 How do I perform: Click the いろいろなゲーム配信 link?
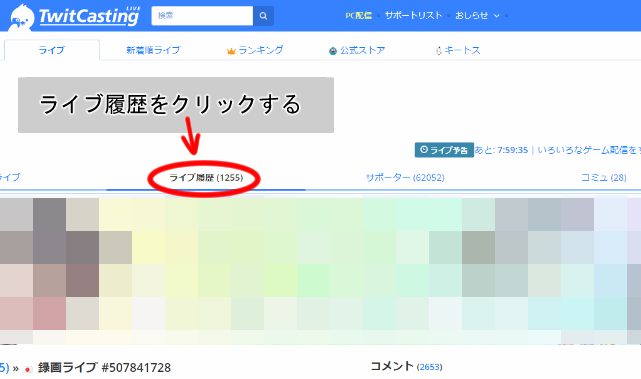589,150
